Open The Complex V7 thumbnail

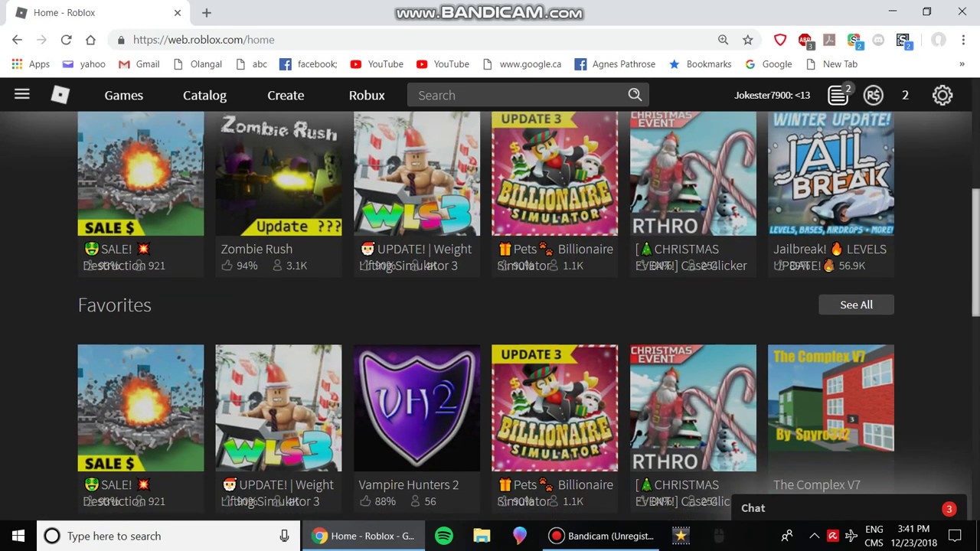831,408
